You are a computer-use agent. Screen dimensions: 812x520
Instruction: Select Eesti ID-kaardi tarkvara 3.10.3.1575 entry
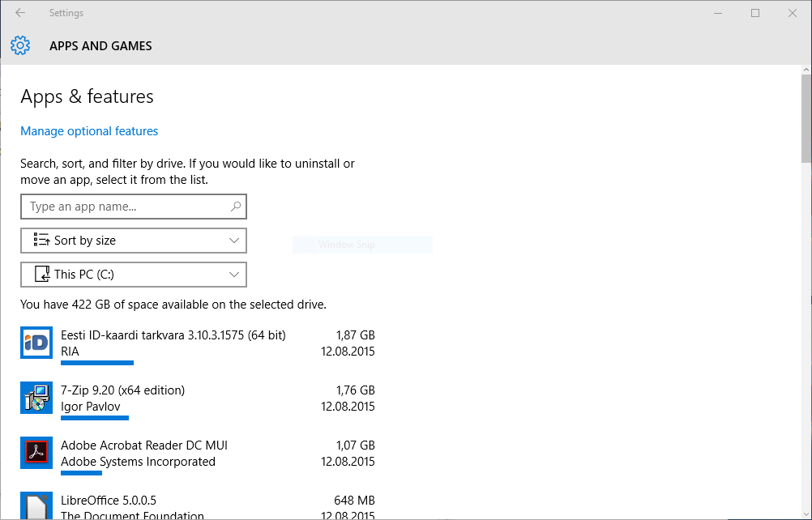[x=197, y=345]
